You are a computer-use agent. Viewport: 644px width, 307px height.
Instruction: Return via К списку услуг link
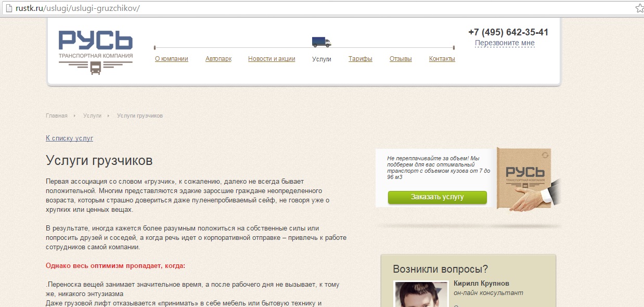[70, 138]
